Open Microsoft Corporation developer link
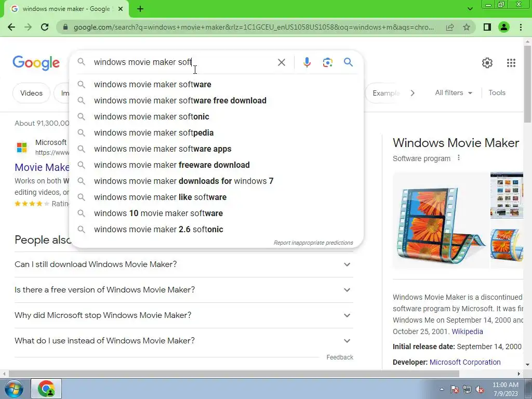This screenshot has height=399, width=532. pos(465,362)
